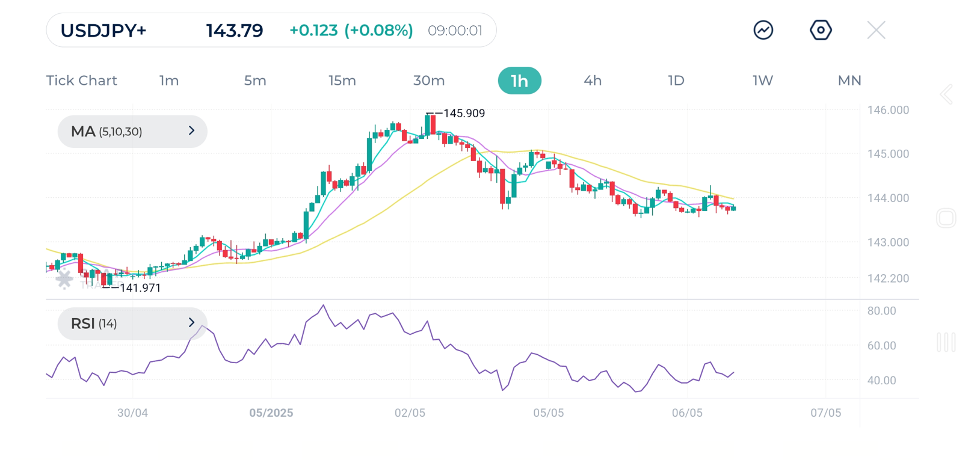The height and width of the screenshot is (460, 980).
Task: Select the 15m timeframe
Action: click(342, 81)
